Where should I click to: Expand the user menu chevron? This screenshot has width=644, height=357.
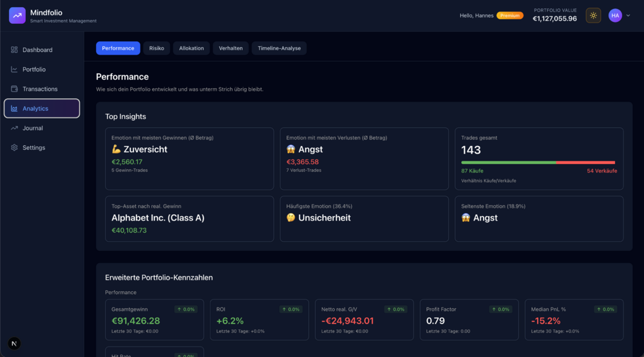628,15
